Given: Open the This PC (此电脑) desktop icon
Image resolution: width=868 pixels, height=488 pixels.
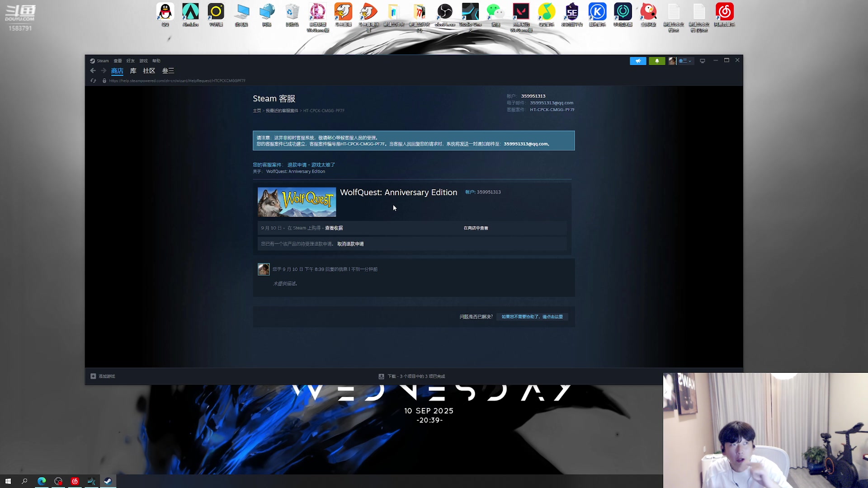Looking at the screenshot, I should tap(241, 14).
